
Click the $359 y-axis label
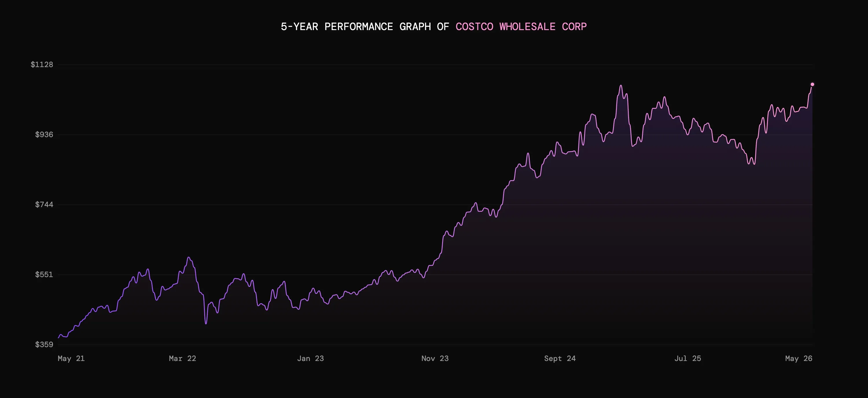[x=44, y=344]
